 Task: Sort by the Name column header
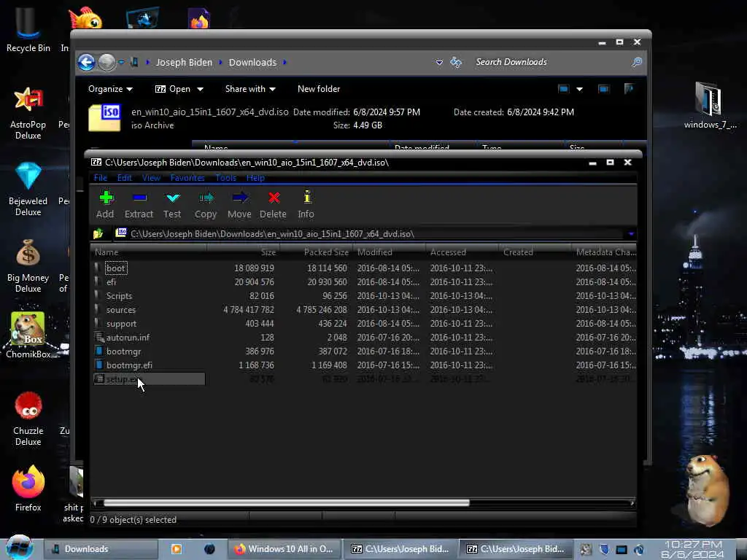tap(149, 252)
